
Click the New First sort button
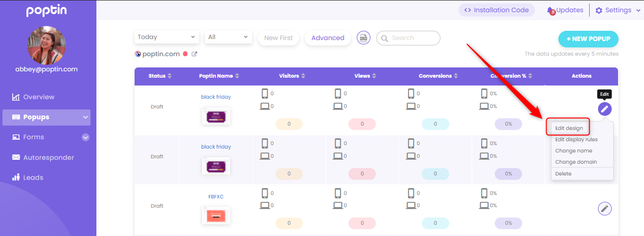coord(278,38)
